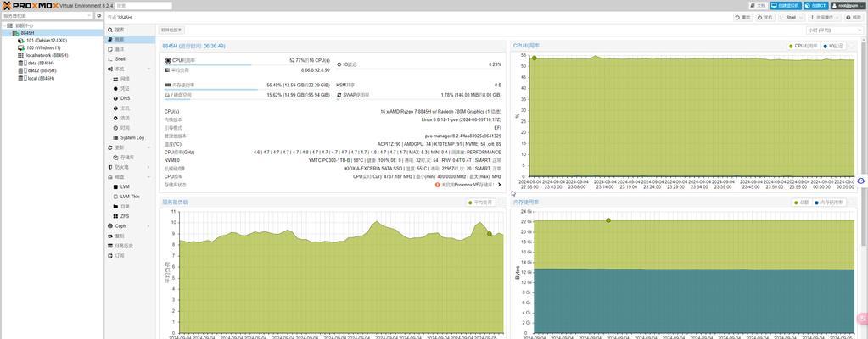Collapse the Disks submenu arrow
Screen dimensions: 868x339
coord(148,177)
